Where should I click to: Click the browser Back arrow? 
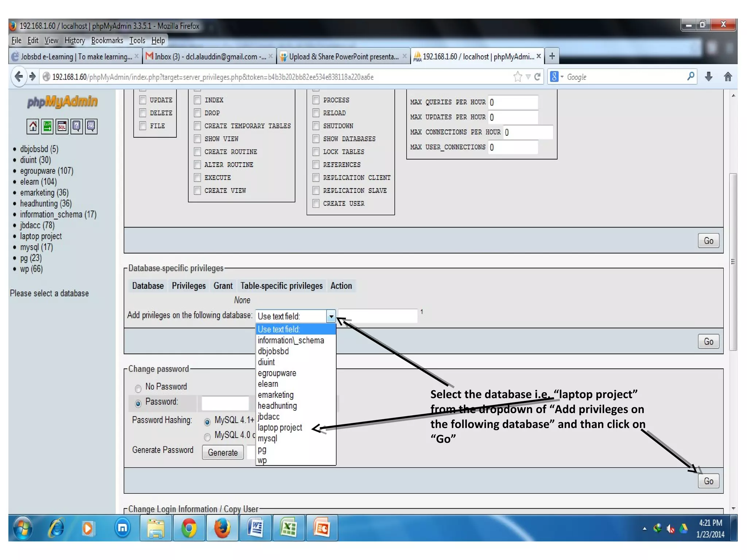tap(19, 77)
